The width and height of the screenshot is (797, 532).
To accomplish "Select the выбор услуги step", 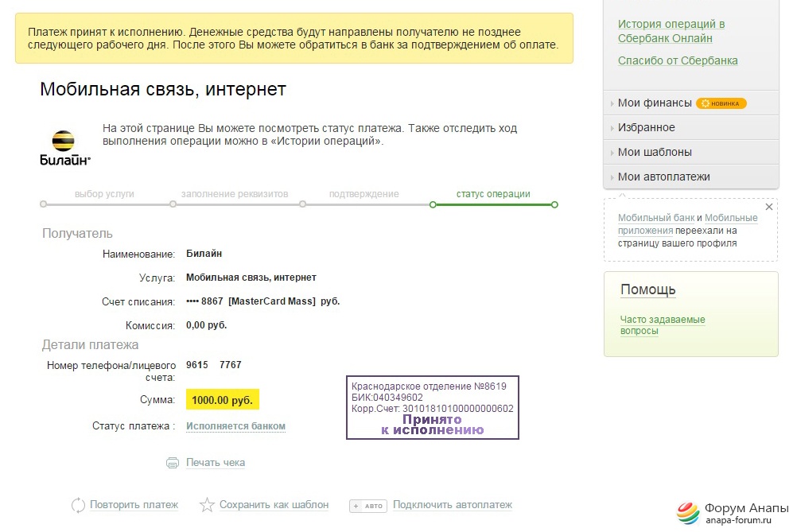I will pos(104,194).
